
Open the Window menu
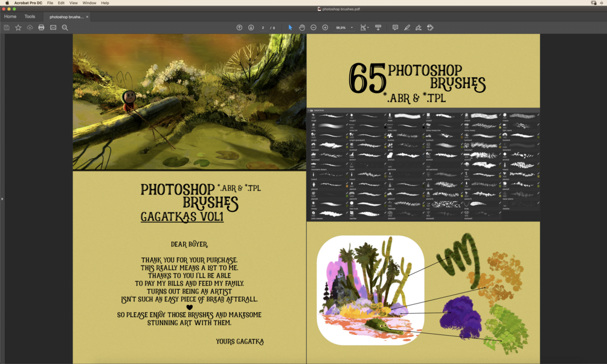coord(89,2)
